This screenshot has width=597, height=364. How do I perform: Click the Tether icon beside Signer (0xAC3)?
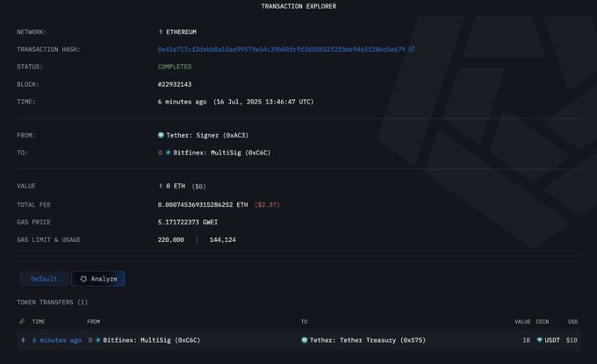tap(161, 135)
